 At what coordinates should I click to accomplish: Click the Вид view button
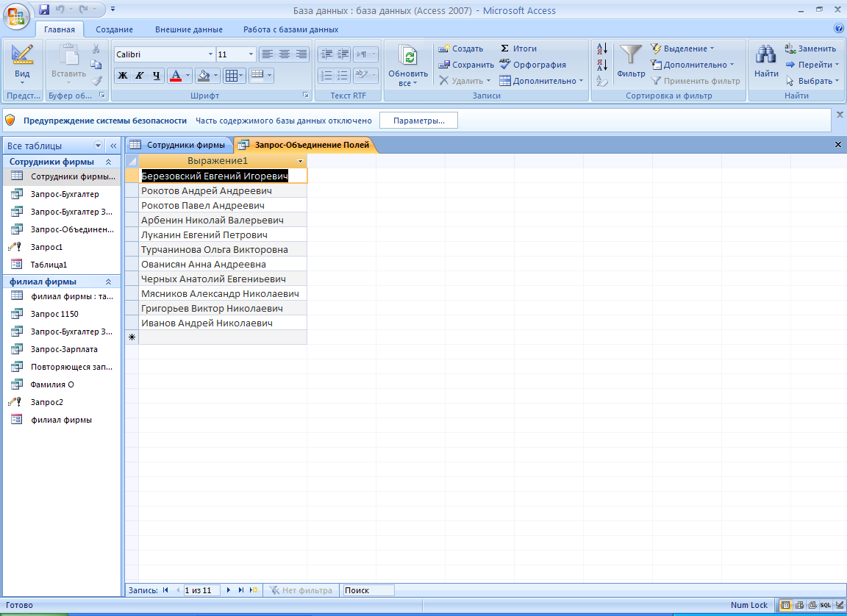(22, 64)
